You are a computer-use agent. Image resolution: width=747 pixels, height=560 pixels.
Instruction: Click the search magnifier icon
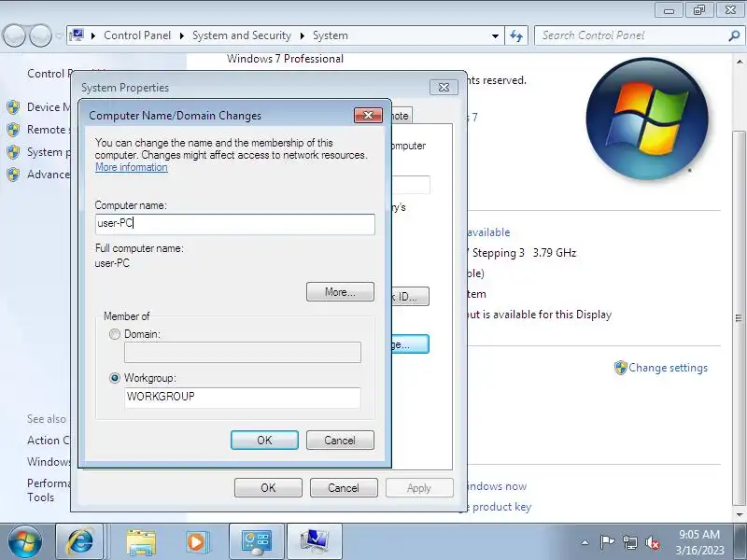(x=734, y=35)
